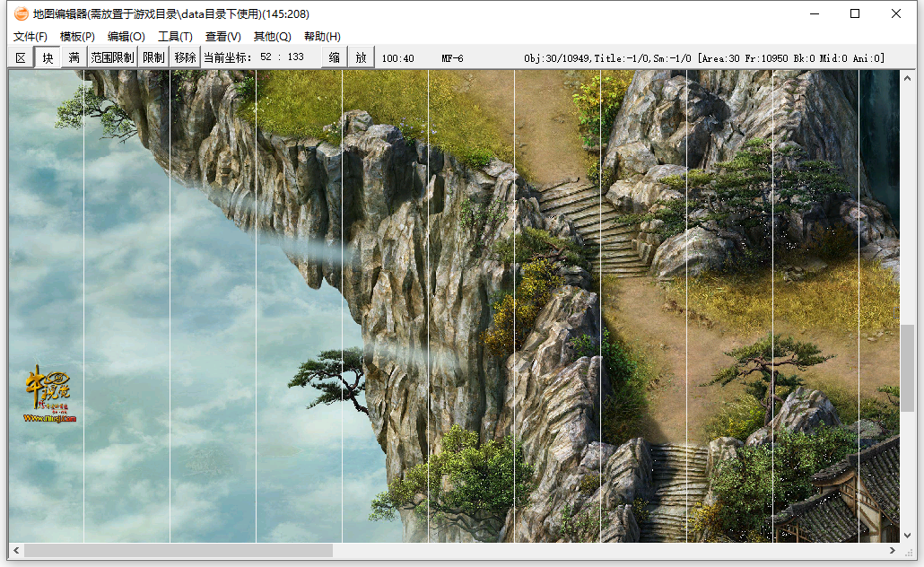Viewport: 924px width, 567px height.
Task: Click the map editor app icon in title bar
Action: click(21, 13)
